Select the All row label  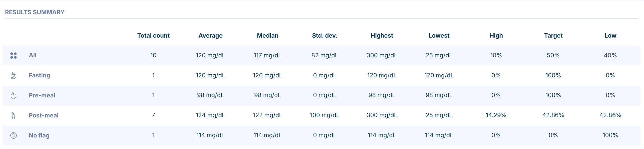33,55
